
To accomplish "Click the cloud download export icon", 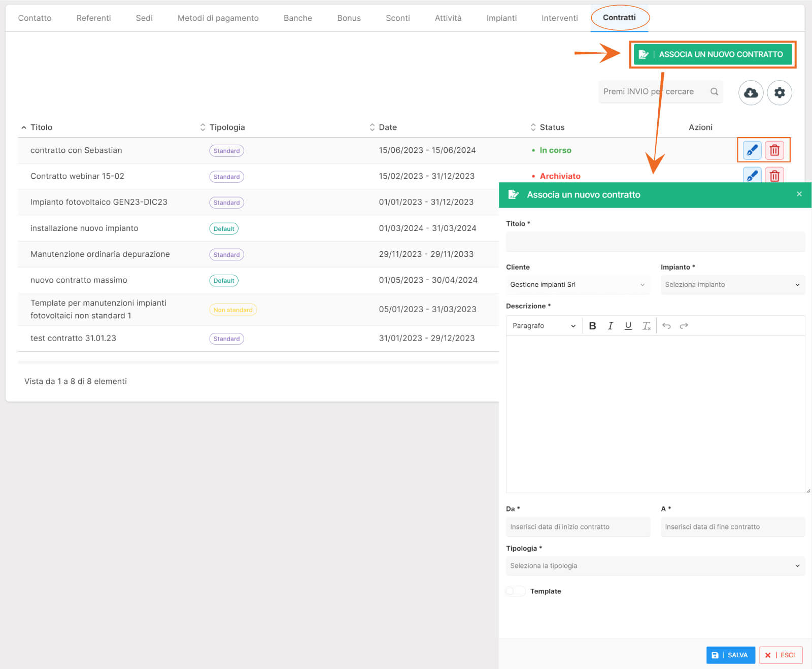I will 751,92.
